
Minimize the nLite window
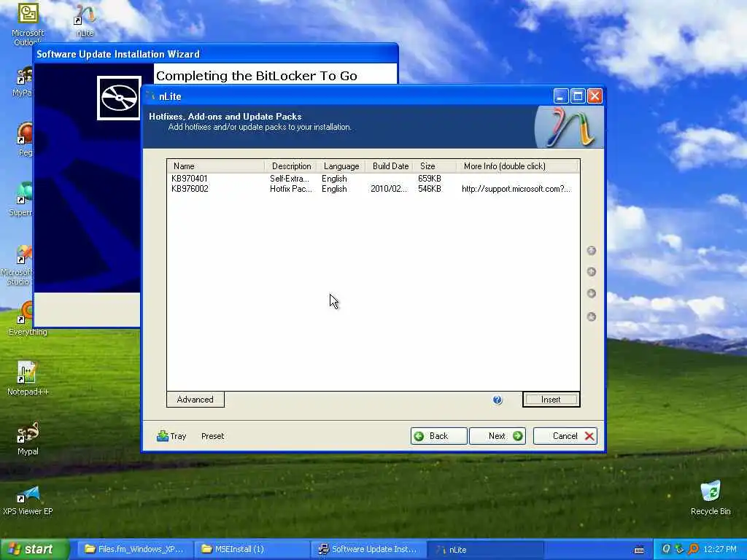561,96
